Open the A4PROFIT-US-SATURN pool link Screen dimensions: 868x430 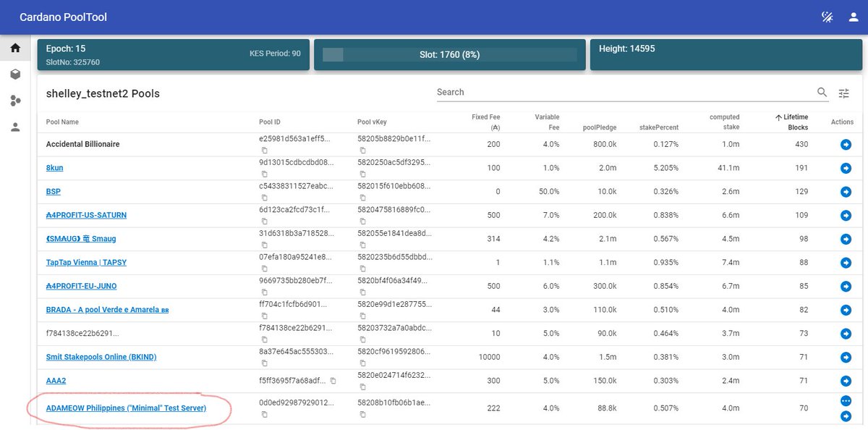(86, 216)
